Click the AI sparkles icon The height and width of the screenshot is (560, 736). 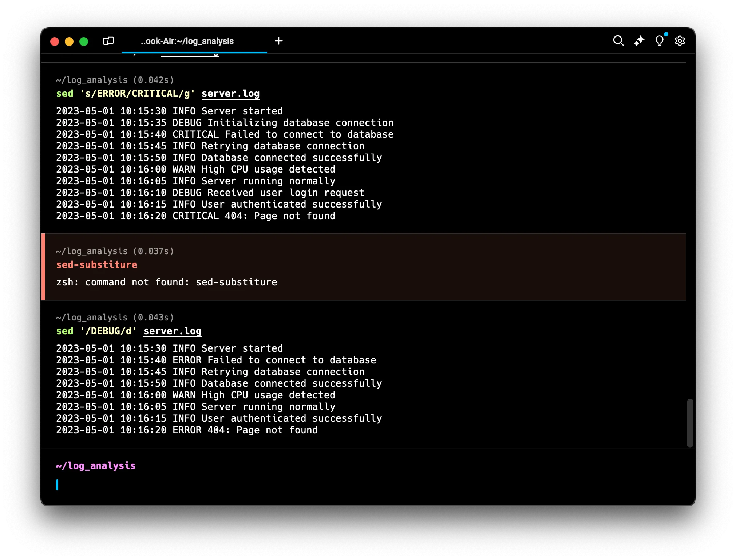point(639,41)
